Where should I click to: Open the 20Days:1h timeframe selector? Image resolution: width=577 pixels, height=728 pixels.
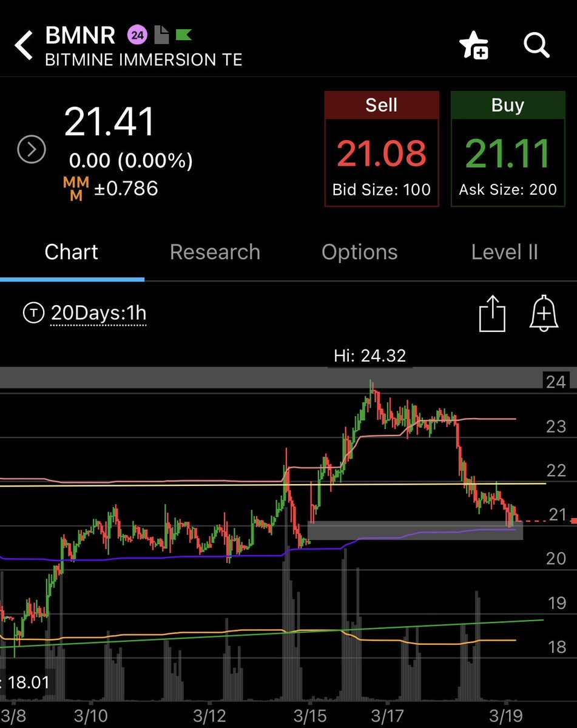(99, 314)
